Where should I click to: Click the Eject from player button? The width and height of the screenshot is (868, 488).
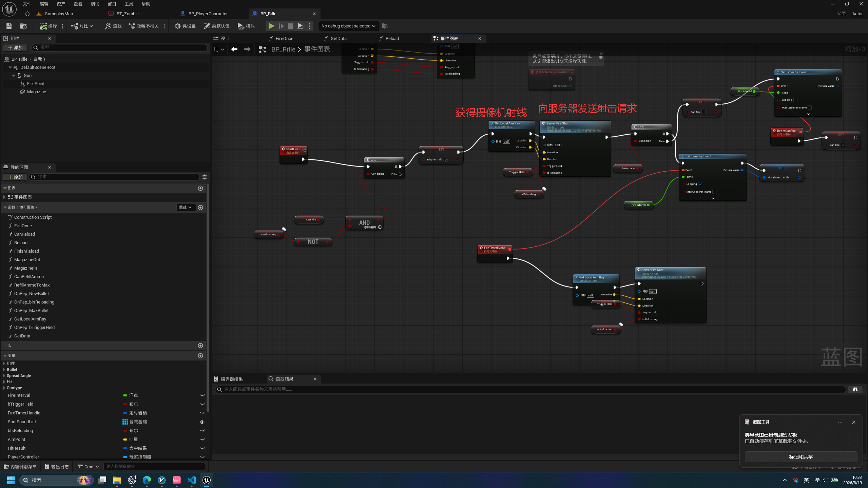coord(300,26)
